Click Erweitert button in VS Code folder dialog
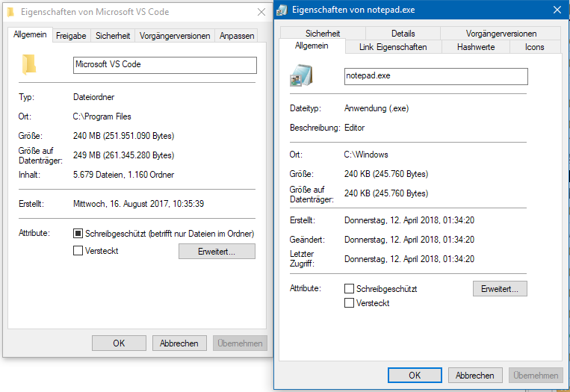The width and height of the screenshot is (570, 392). pos(217,252)
